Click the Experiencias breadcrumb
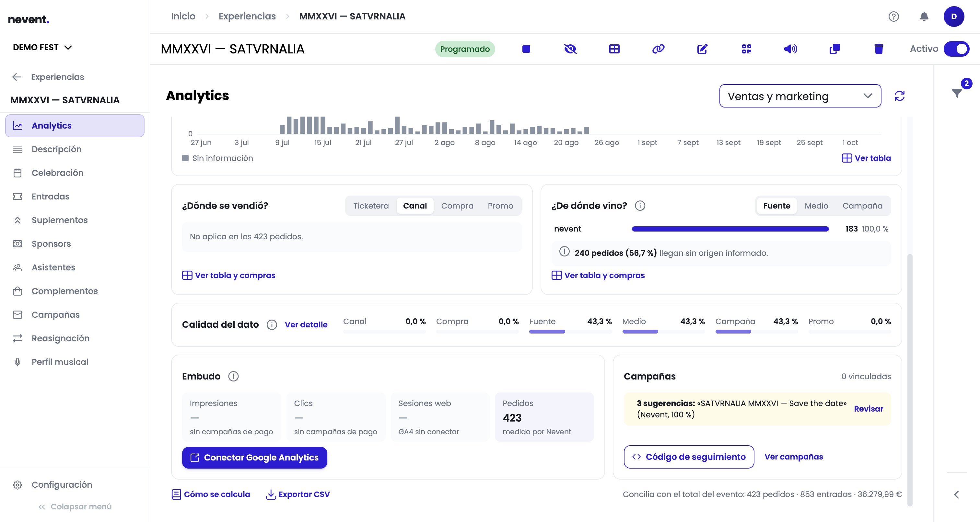This screenshot has height=522, width=980. point(247,16)
